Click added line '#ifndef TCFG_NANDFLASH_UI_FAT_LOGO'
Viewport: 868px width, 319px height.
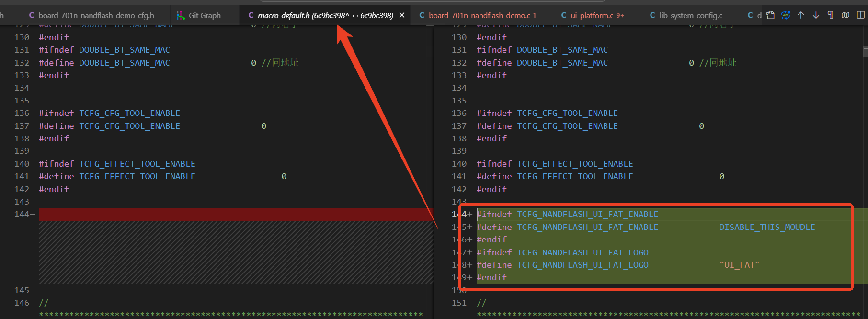[562, 252]
